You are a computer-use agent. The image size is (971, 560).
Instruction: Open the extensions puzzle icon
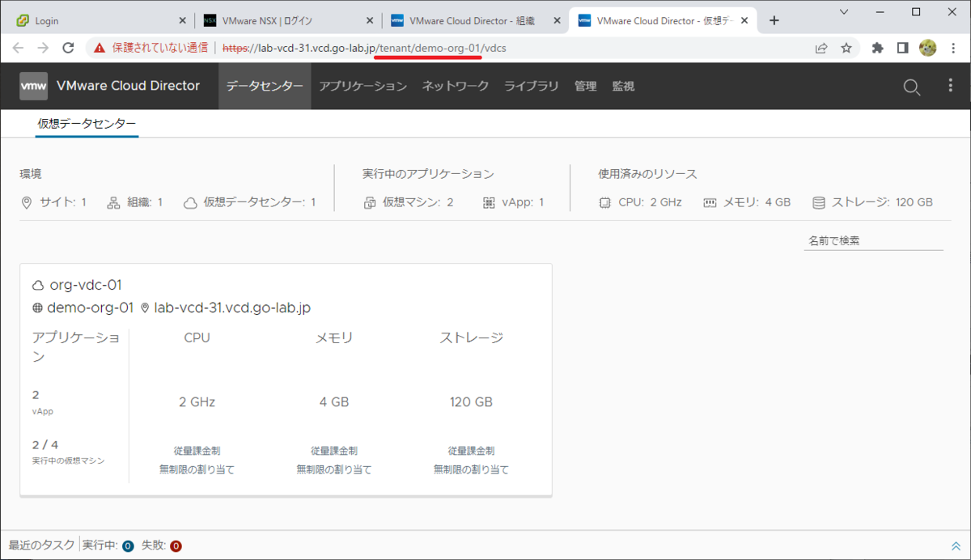tap(877, 49)
